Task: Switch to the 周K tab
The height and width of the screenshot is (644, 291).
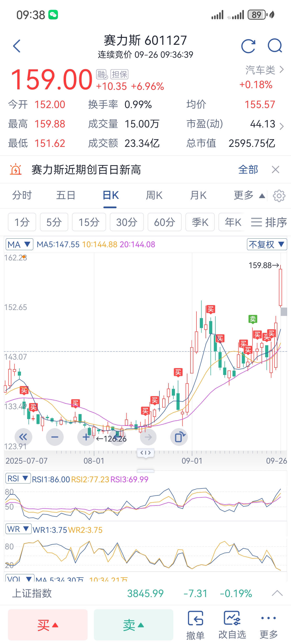Action: [x=154, y=195]
